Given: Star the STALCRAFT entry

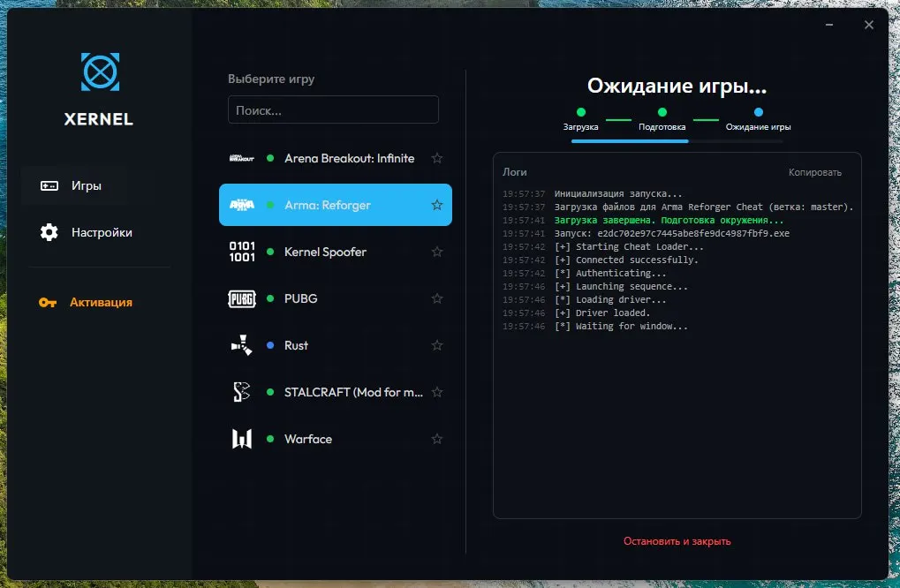Looking at the screenshot, I should point(437,392).
